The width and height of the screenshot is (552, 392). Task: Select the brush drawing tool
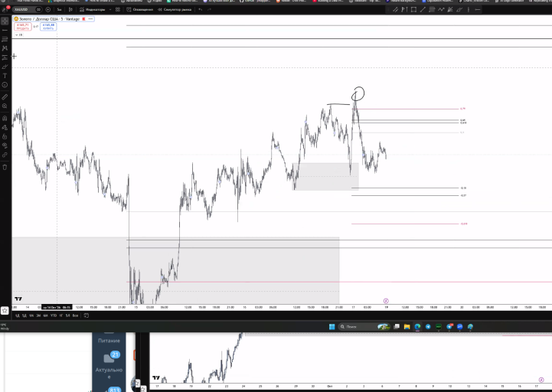coord(5,67)
